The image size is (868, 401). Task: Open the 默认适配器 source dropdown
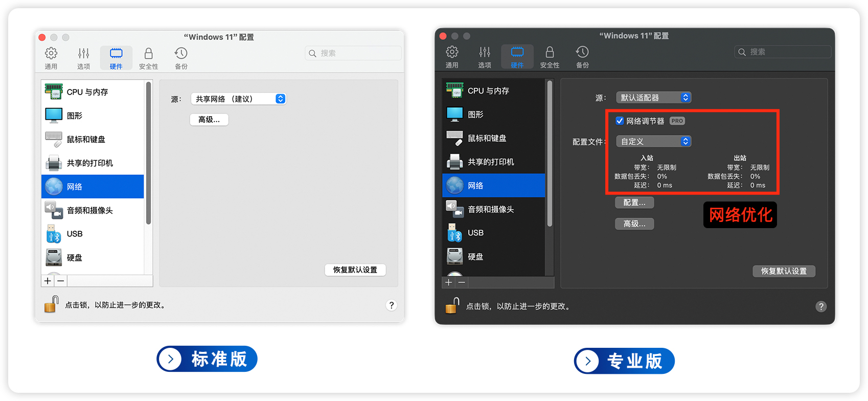tap(653, 98)
